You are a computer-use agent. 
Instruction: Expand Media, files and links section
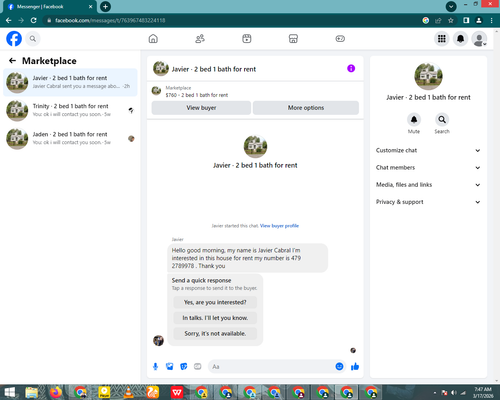[428, 185]
